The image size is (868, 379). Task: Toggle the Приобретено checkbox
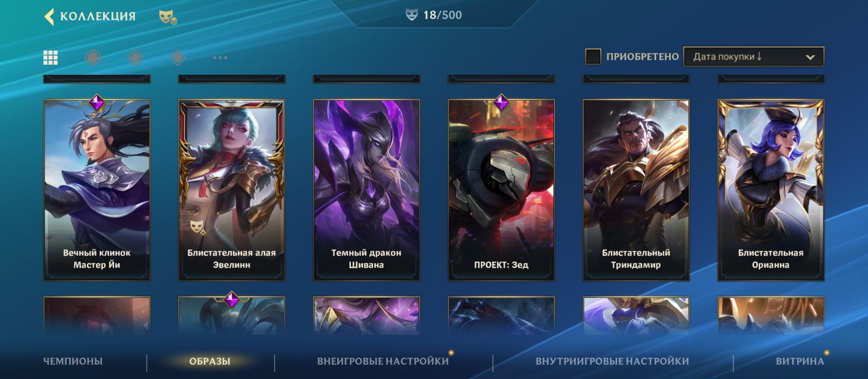point(593,56)
